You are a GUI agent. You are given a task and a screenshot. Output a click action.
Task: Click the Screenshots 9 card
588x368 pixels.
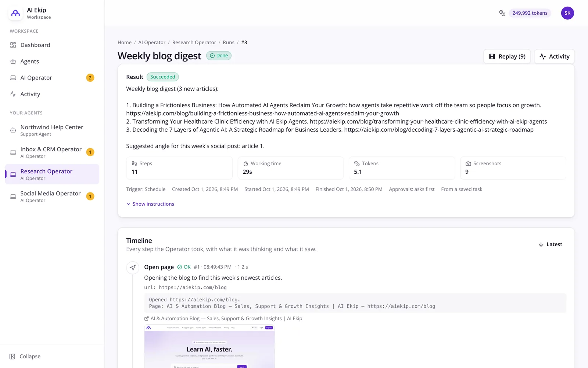coord(513,168)
